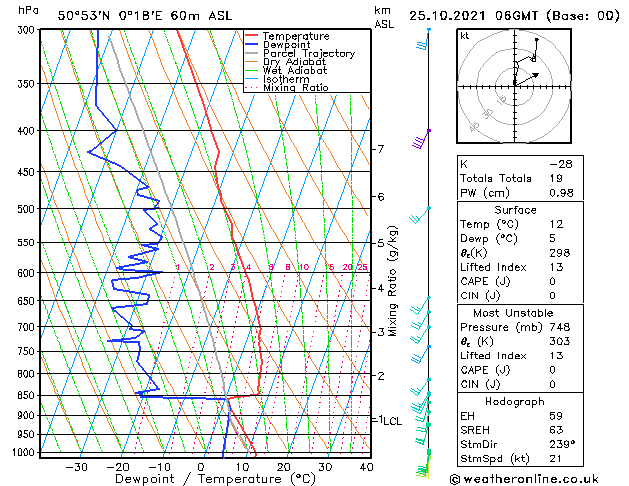Screen dimensions: 629x486
Task: Click the gray Parcel Trajectory legend swatch
Action: (x=252, y=53)
